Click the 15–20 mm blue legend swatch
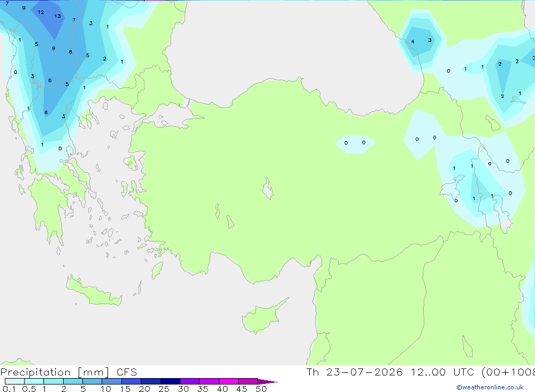 131,381
